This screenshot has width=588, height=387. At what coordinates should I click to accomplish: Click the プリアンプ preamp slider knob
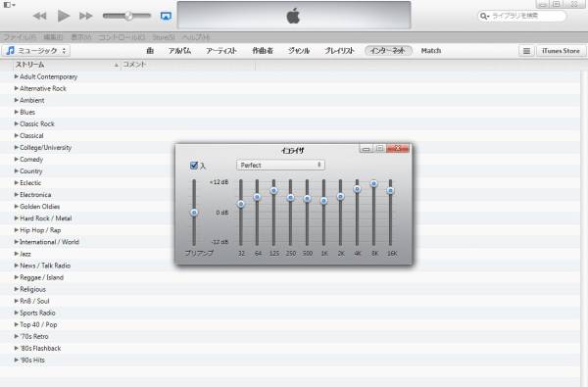(x=194, y=213)
